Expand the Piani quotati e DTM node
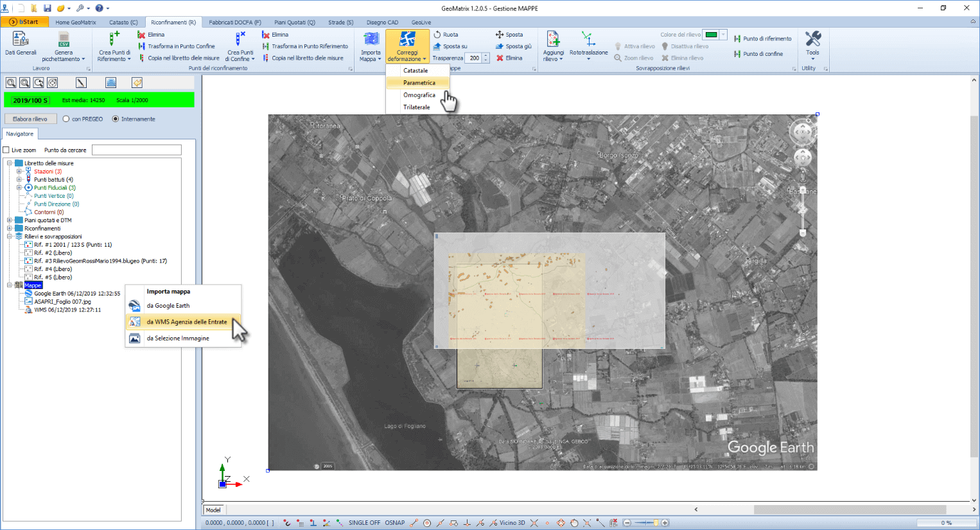 coord(10,220)
